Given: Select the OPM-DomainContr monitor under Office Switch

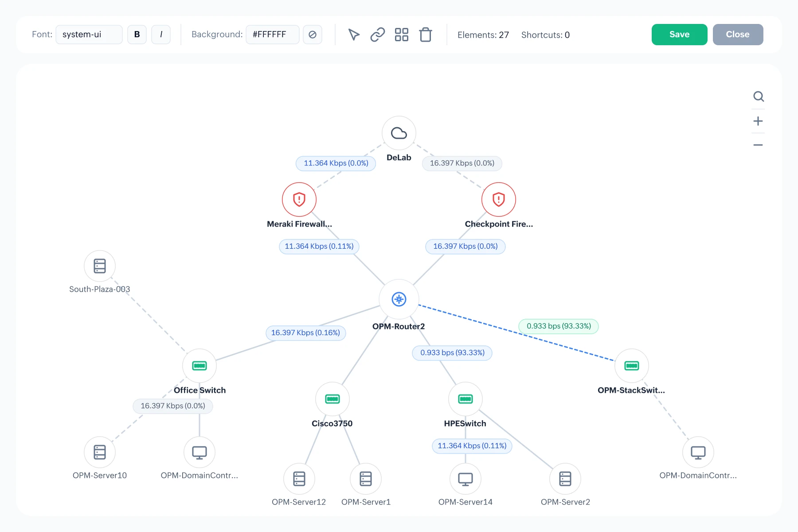Looking at the screenshot, I should (x=199, y=452).
